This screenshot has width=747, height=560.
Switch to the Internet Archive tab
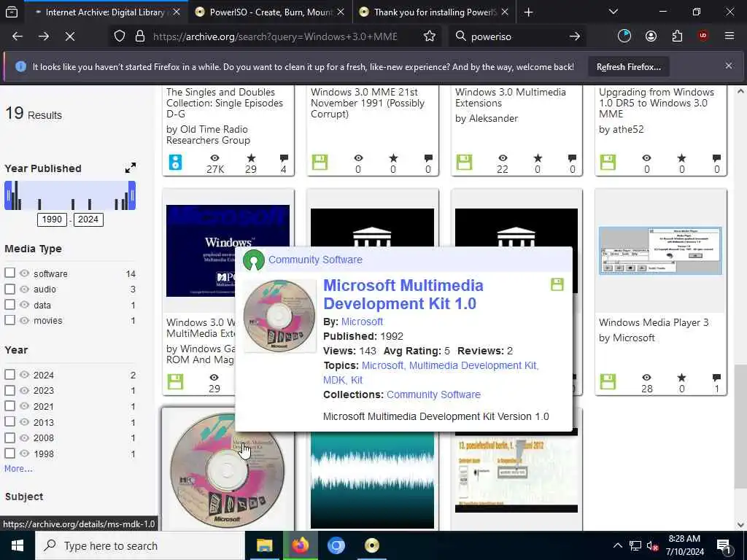(x=105, y=12)
